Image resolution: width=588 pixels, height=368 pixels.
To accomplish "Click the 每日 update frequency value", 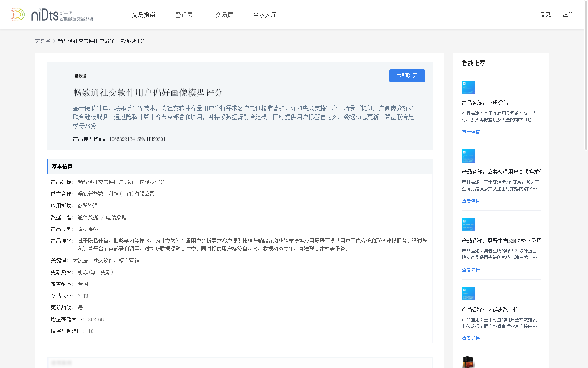I will 83,308.
